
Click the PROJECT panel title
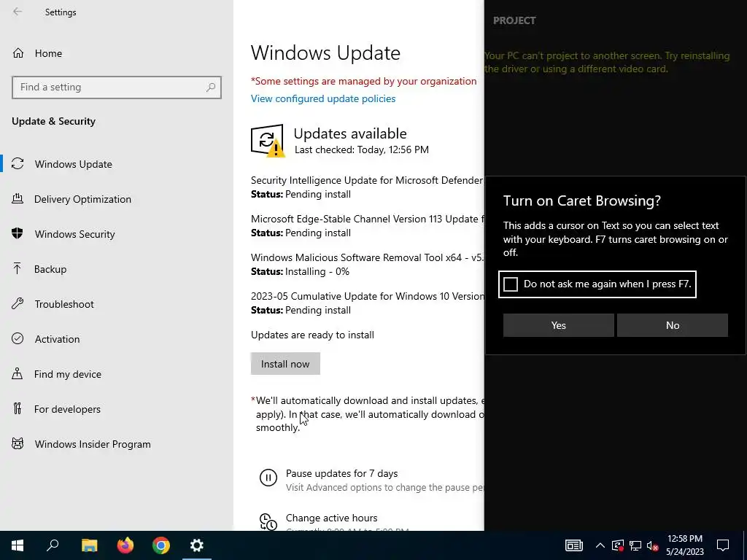pos(514,20)
